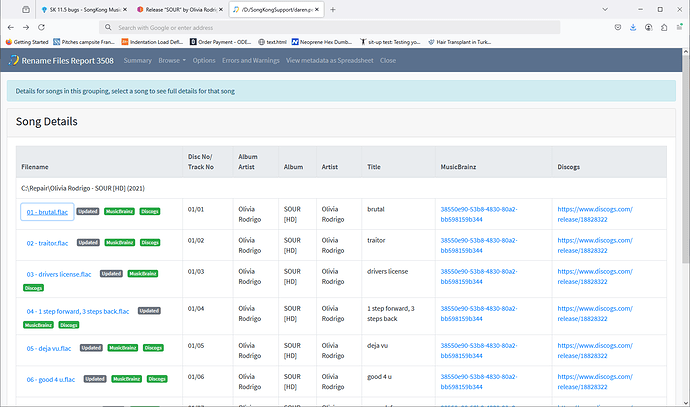Open MusicBrainz ID link in good 4 u row

pyautogui.click(x=479, y=382)
